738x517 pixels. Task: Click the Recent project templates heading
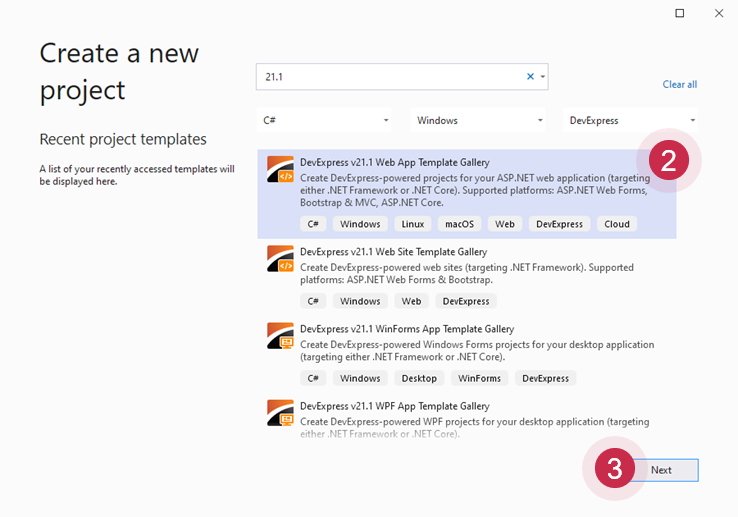[123, 139]
